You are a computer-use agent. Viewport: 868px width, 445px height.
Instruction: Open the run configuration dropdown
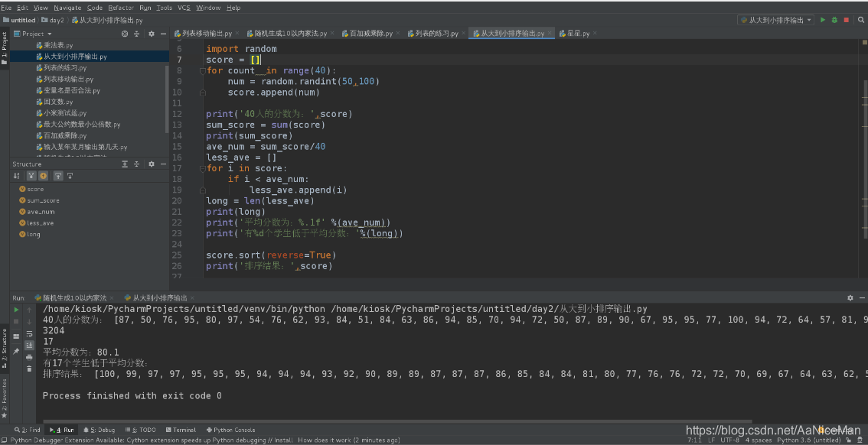(775, 20)
